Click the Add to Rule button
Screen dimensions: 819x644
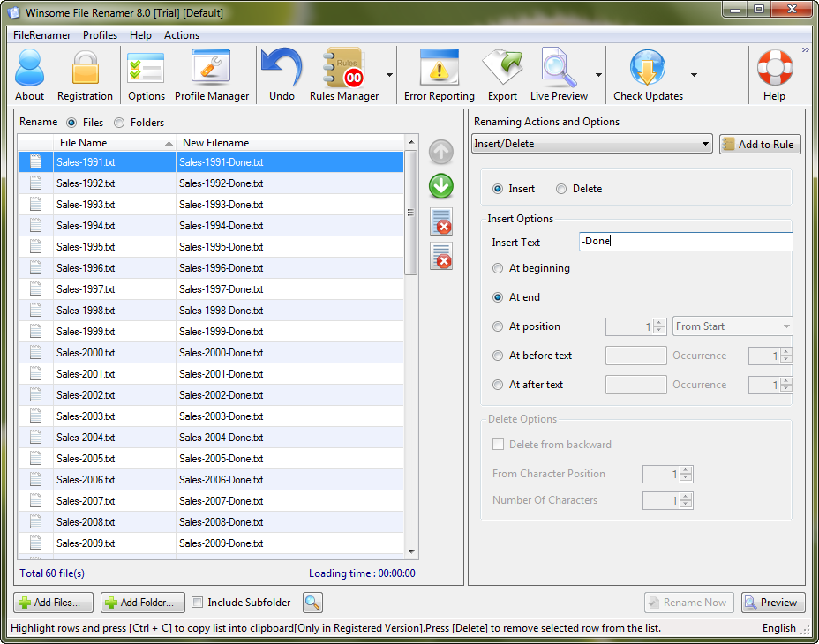[x=760, y=144]
